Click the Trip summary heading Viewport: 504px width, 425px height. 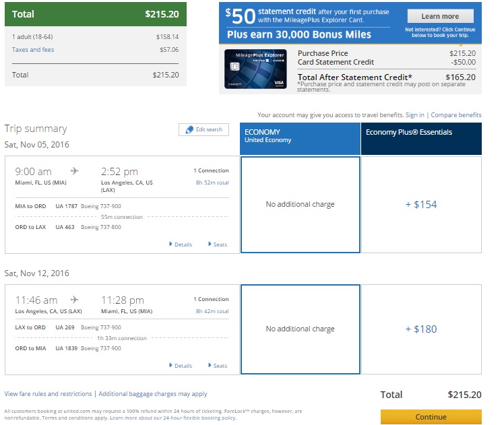(x=36, y=129)
